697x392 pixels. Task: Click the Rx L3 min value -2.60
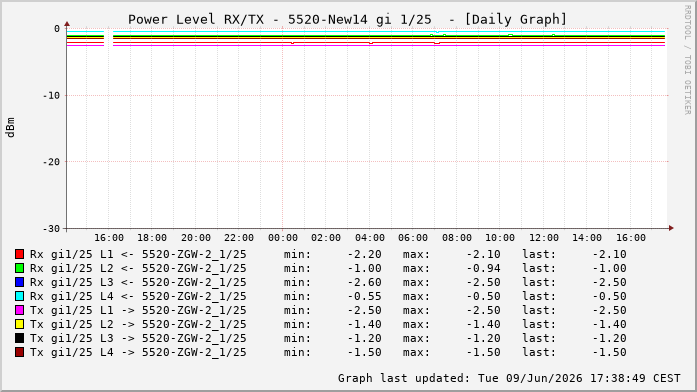coord(364,282)
